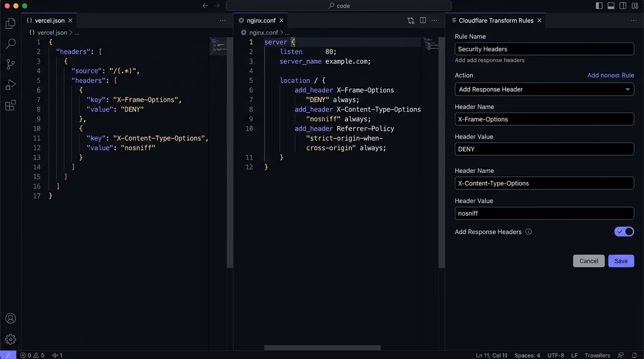Open changes compare icon in nginx.conf editor
The image size is (644, 359).
coord(411,21)
